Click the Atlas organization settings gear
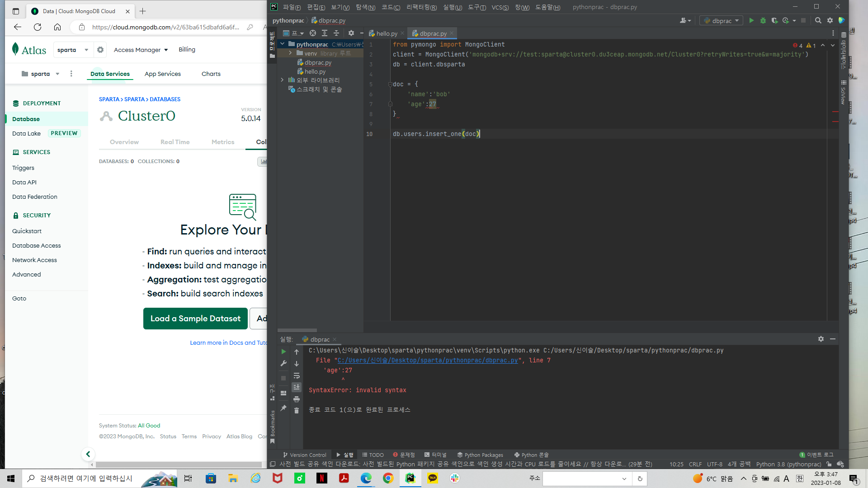The image size is (868, 488). [x=100, y=50]
